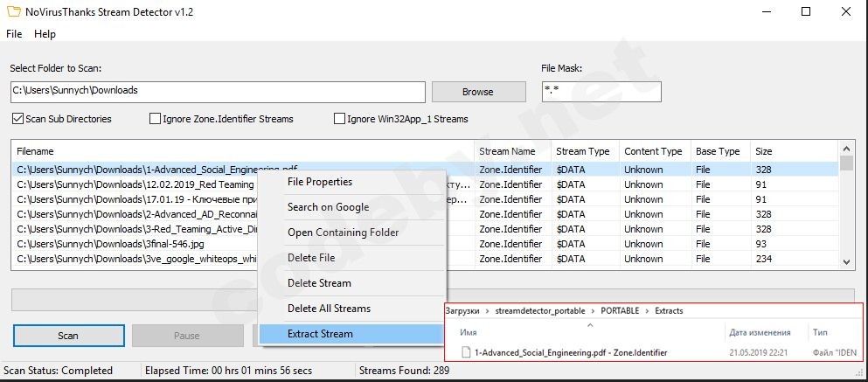The height and width of the screenshot is (382, 868).
Task: Choose Extract Stream from context menu
Action: tap(320, 334)
